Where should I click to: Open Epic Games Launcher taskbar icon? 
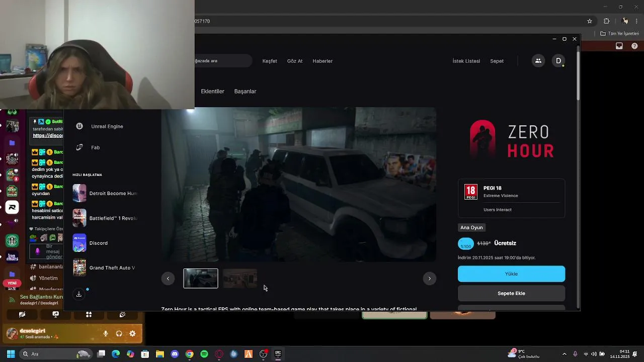pos(278,354)
